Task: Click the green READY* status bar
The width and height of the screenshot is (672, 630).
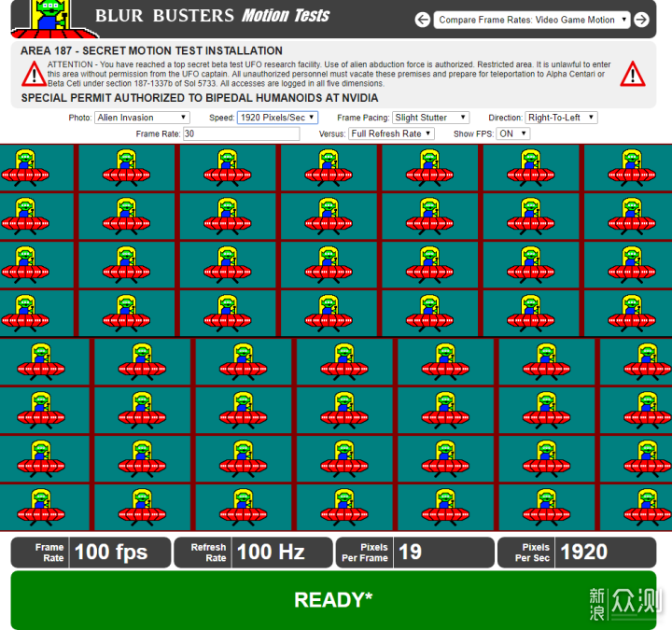Action: [333, 600]
